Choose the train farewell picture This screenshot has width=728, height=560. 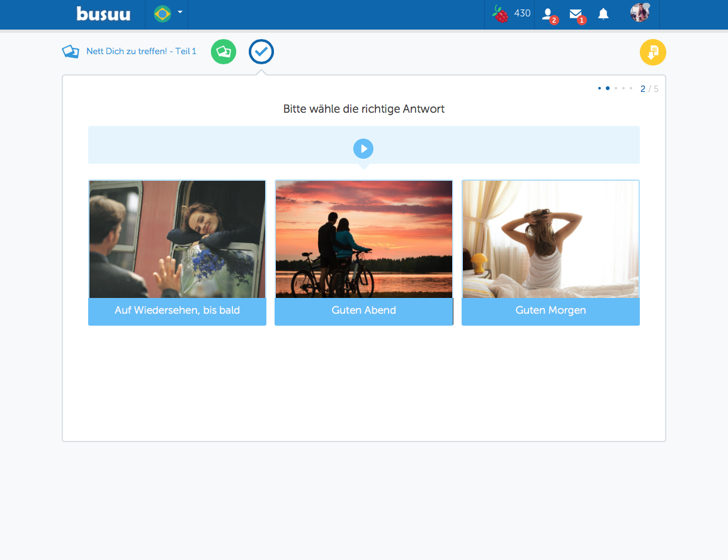pyautogui.click(x=178, y=239)
